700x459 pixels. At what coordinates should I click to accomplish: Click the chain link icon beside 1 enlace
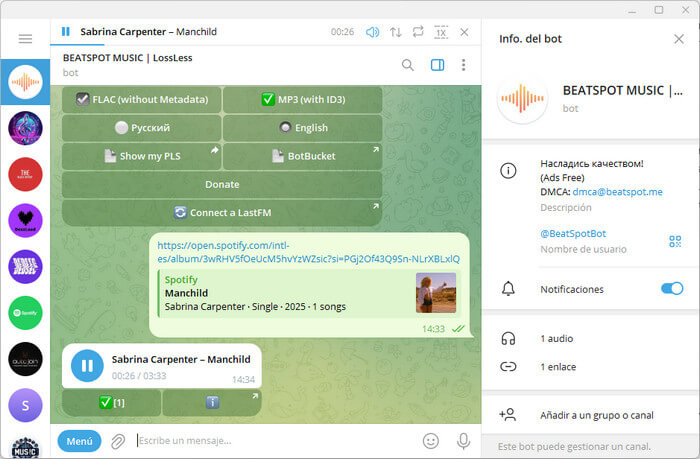[x=508, y=367]
